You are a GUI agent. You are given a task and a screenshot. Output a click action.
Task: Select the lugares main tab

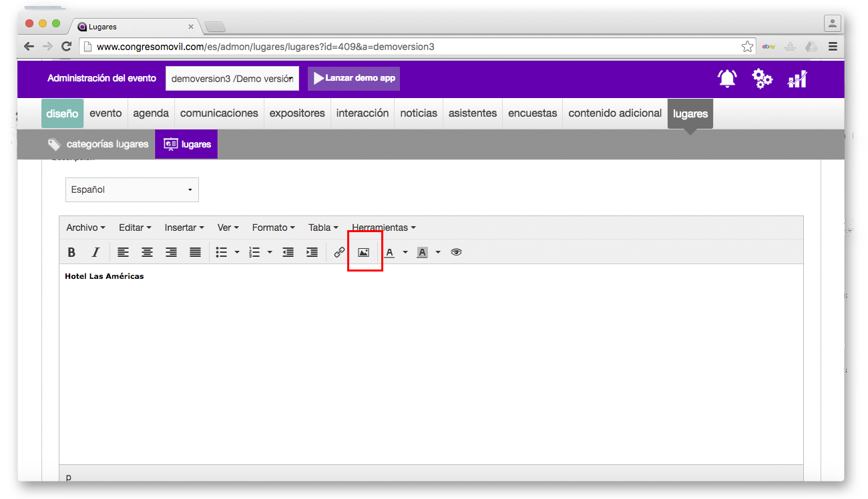pos(690,113)
